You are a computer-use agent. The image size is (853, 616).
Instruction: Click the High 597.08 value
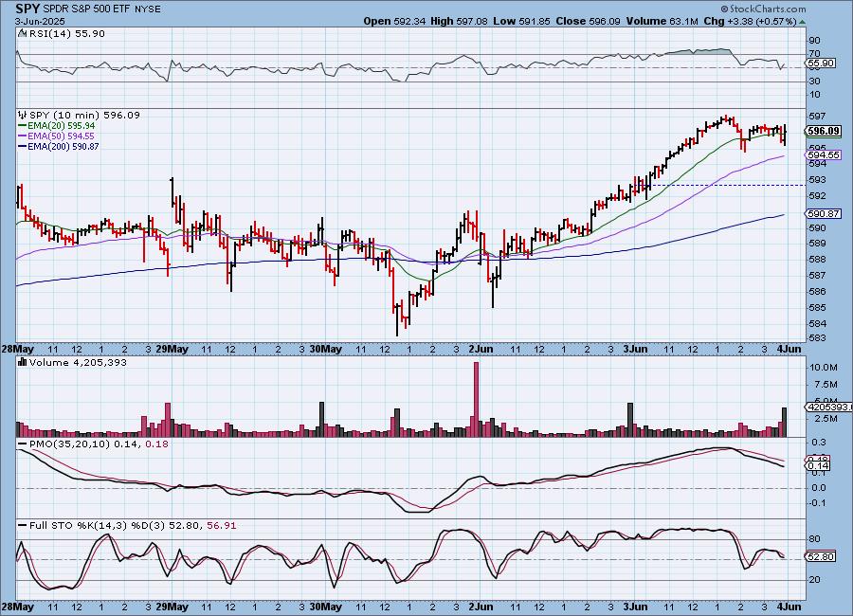pyautogui.click(x=459, y=21)
